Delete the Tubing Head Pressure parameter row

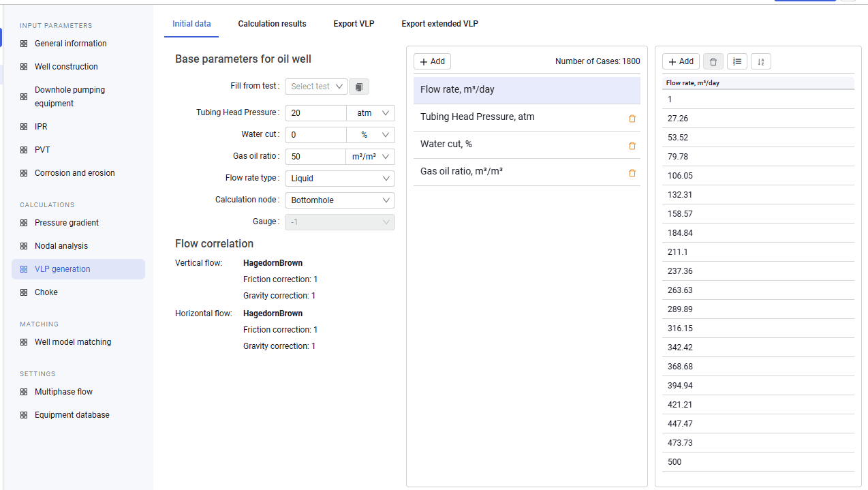632,119
